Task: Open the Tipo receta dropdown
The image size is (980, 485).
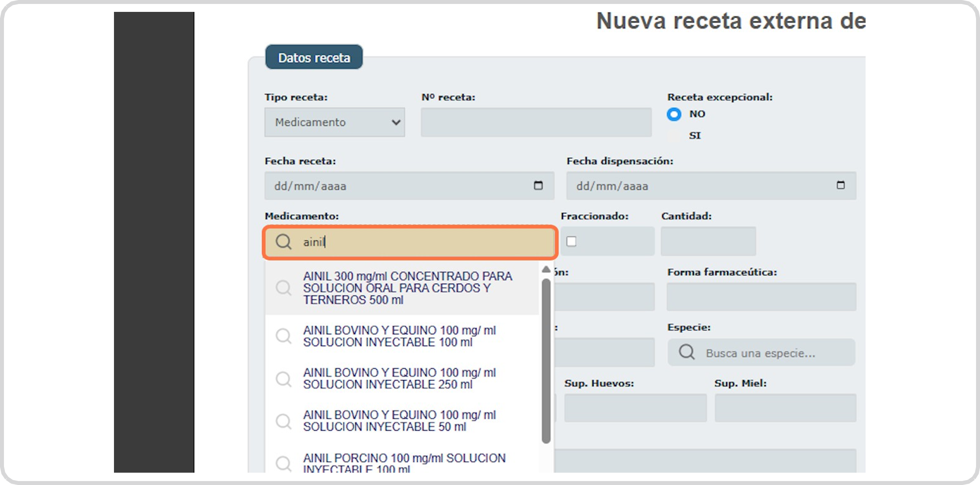Action: click(334, 122)
